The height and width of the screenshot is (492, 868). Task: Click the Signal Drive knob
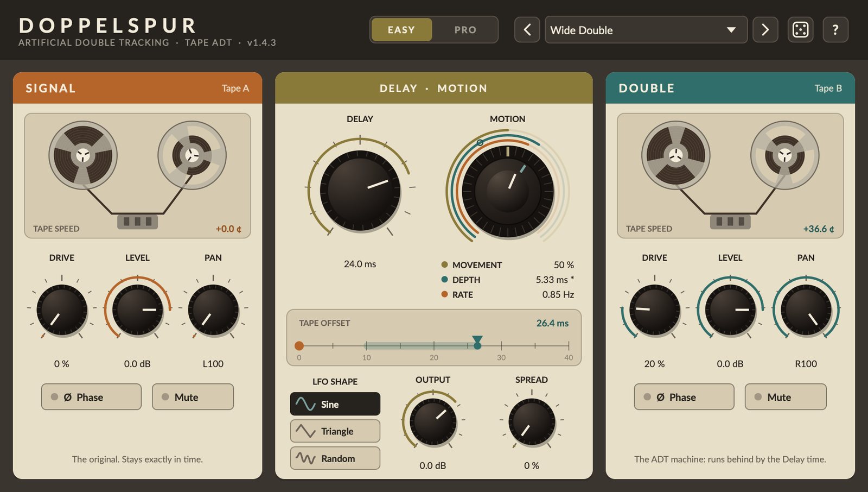point(62,310)
